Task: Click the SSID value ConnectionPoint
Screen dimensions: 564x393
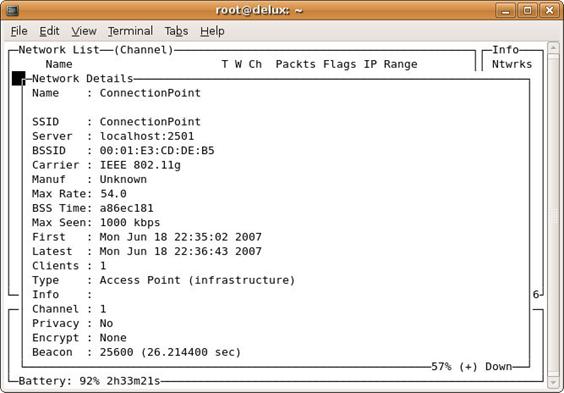Action: 150,122
